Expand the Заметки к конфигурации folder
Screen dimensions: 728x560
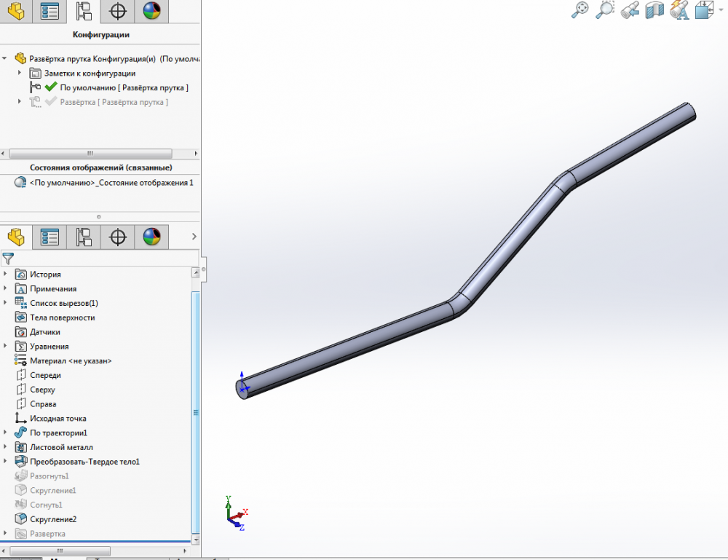pos(20,73)
